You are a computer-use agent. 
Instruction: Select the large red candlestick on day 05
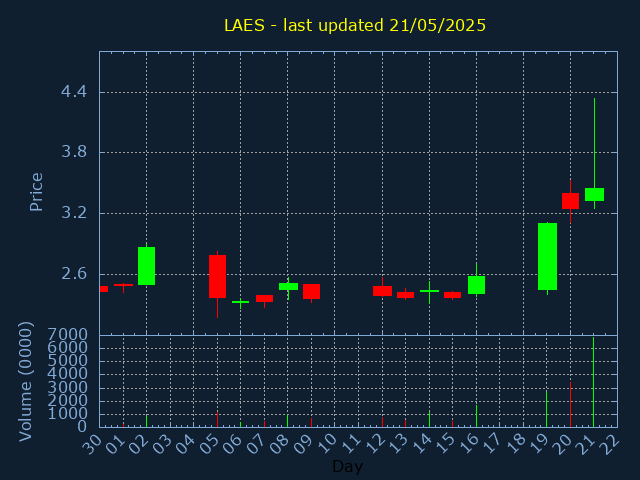[218, 276]
